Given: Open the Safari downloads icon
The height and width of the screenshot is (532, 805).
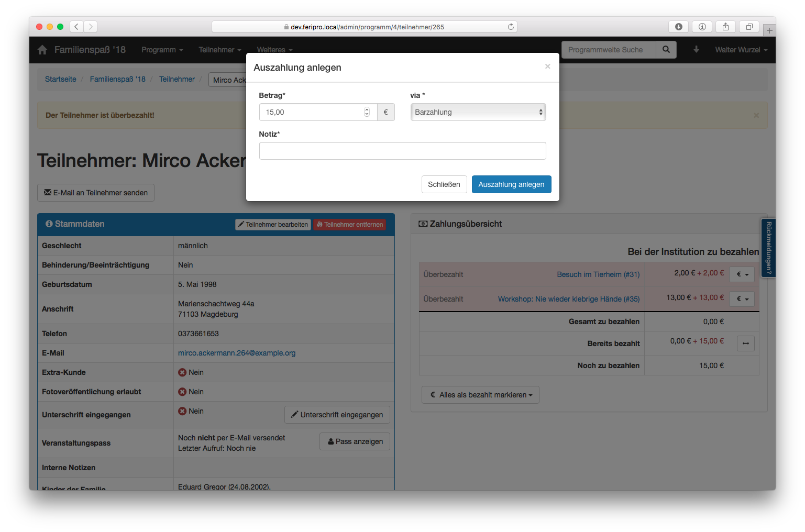Looking at the screenshot, I should (x=678, y=27).
